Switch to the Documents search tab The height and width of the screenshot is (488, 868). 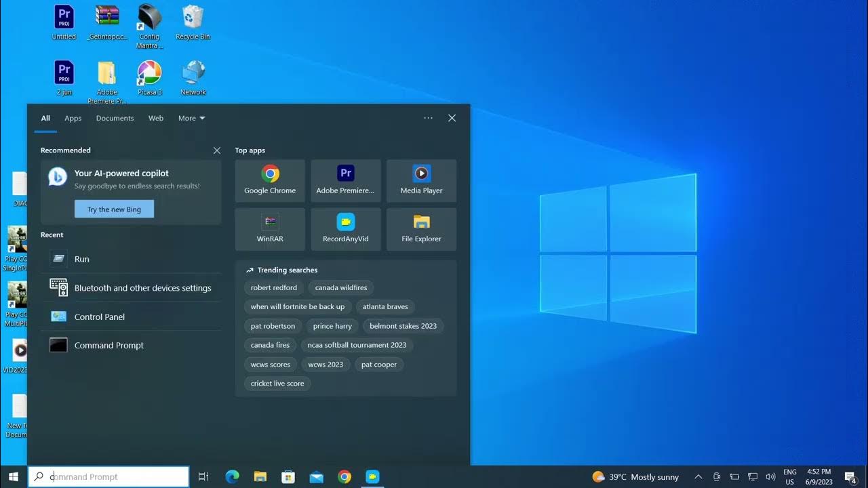coord(115,118)
